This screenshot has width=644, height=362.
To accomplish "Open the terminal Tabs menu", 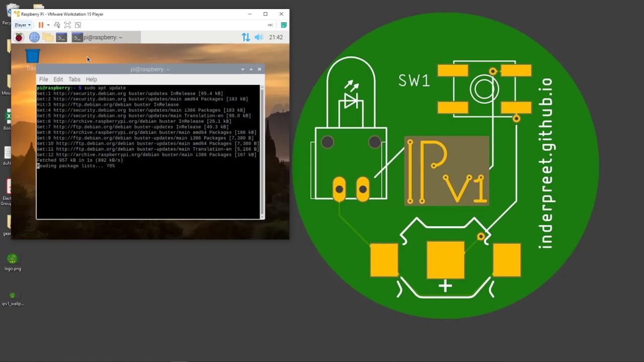I will (74, 79).
